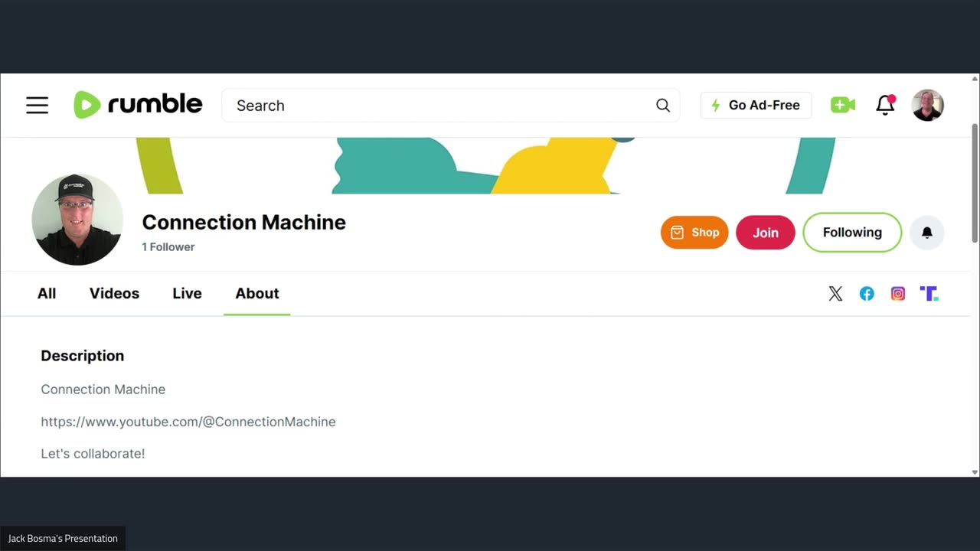Click the scrollbar up arrow
980x551 pixels.
[975, 79]
